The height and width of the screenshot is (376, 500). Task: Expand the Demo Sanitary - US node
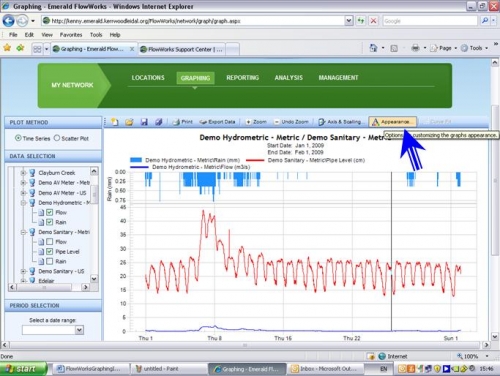(23, 271)
